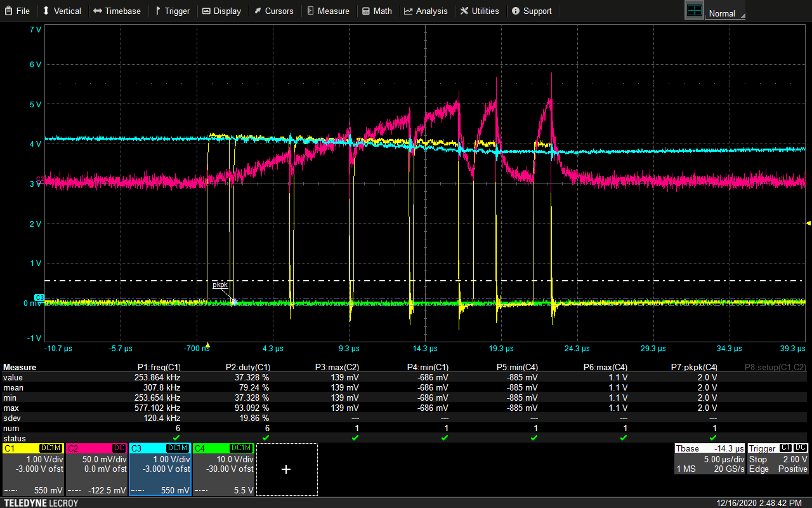Viewport: 812px width, 508px height.
Task: Open the Math menu
Action: (x=377, y=11)
